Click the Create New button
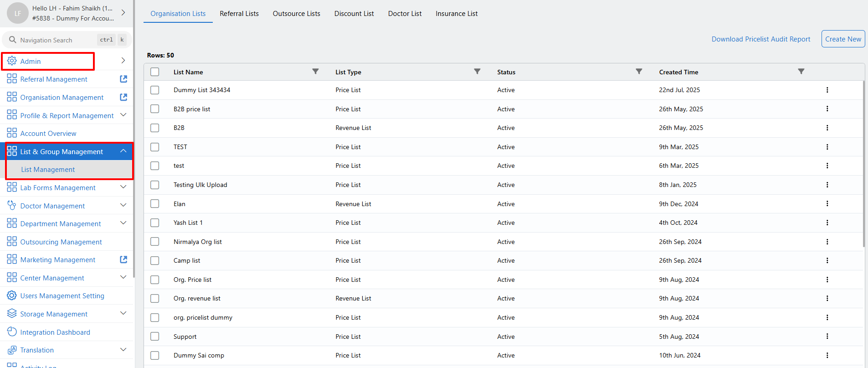 point(843,39)
